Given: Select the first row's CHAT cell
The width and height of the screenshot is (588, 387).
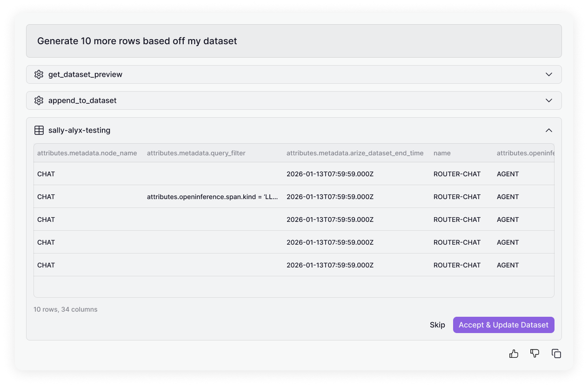Looking at the screenshot, I should point(46,174).
